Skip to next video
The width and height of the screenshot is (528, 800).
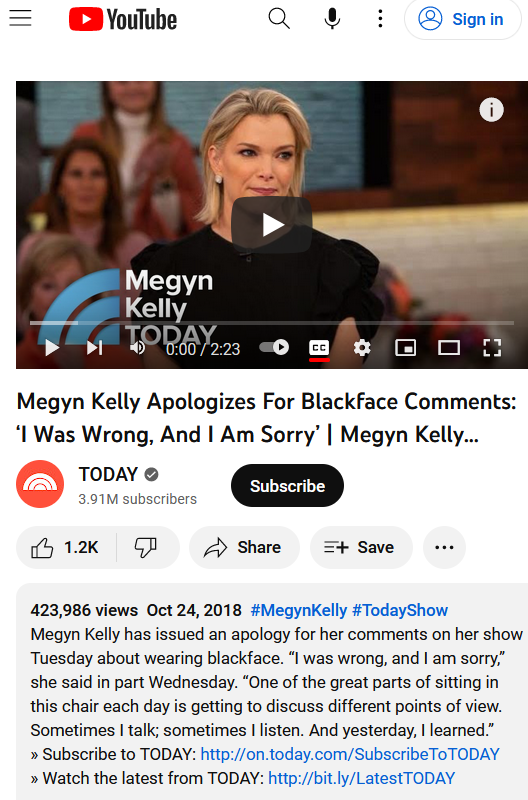[94, 348]
